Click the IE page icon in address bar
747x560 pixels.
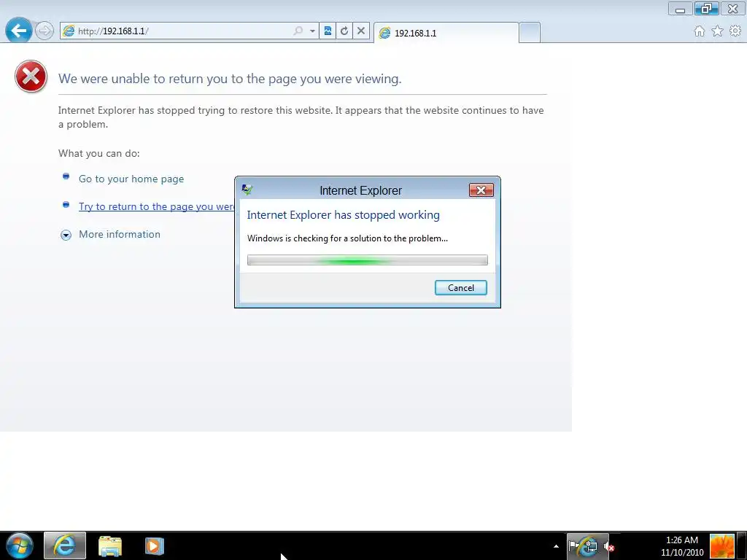click(69, 31)
